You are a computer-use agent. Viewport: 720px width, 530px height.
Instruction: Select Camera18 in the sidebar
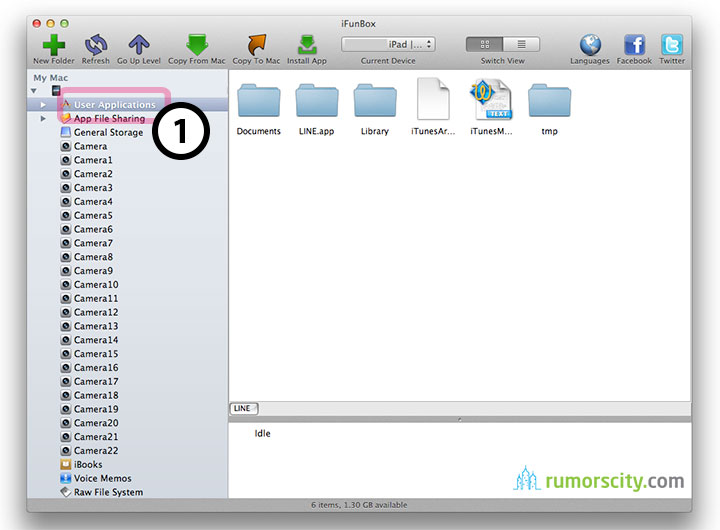(96, 395)
